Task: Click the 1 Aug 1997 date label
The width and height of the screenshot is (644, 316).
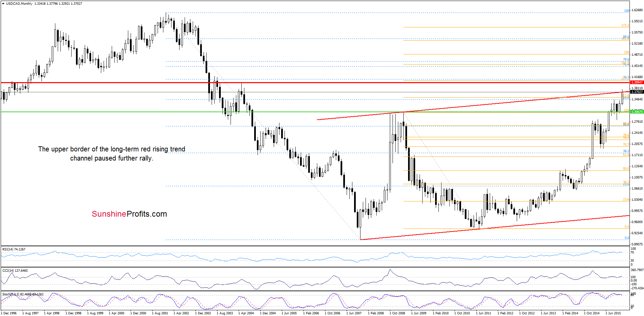Action: point(30,313)
